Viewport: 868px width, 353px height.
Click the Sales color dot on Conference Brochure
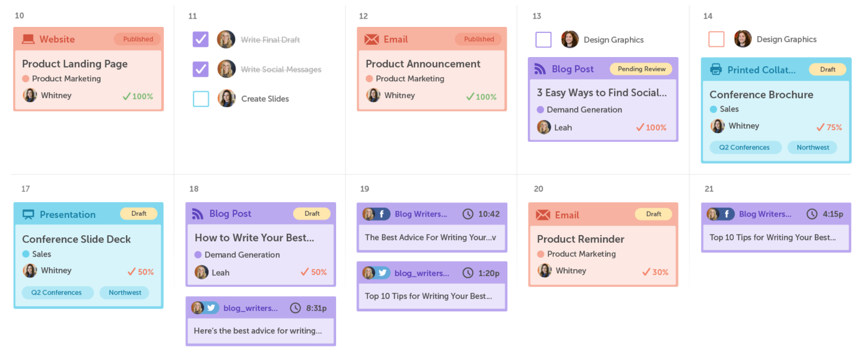coord(713,109)
